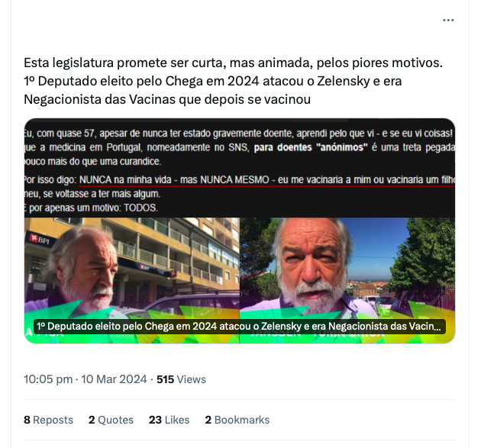Click the word 'Chega' in the tweet text
Image resolution: width=481 pixels, height=448 pixels.
(x=184, y=81)
